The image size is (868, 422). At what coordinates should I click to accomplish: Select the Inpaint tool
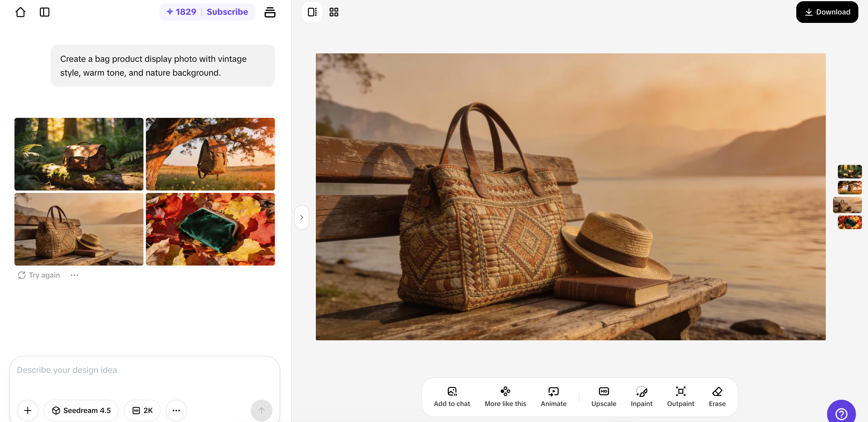[641, 396]
